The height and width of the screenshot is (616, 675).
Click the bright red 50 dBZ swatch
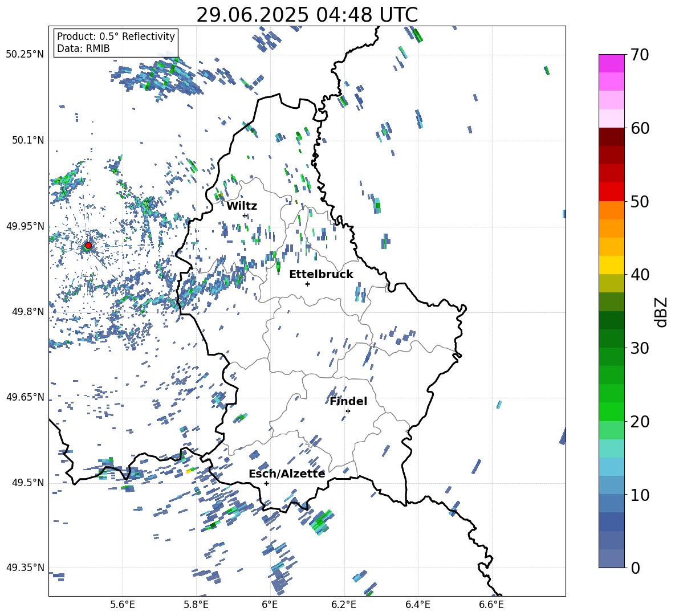pyautogui.click(x=611, y=192)
